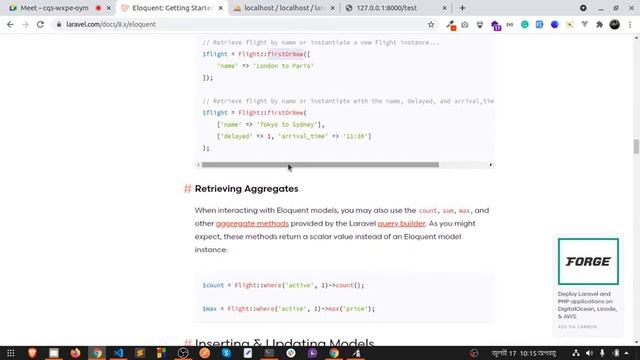Click the Retrieving Aggregates hash anchor
The height and width of the screenshot is (360, 640).
187,189
